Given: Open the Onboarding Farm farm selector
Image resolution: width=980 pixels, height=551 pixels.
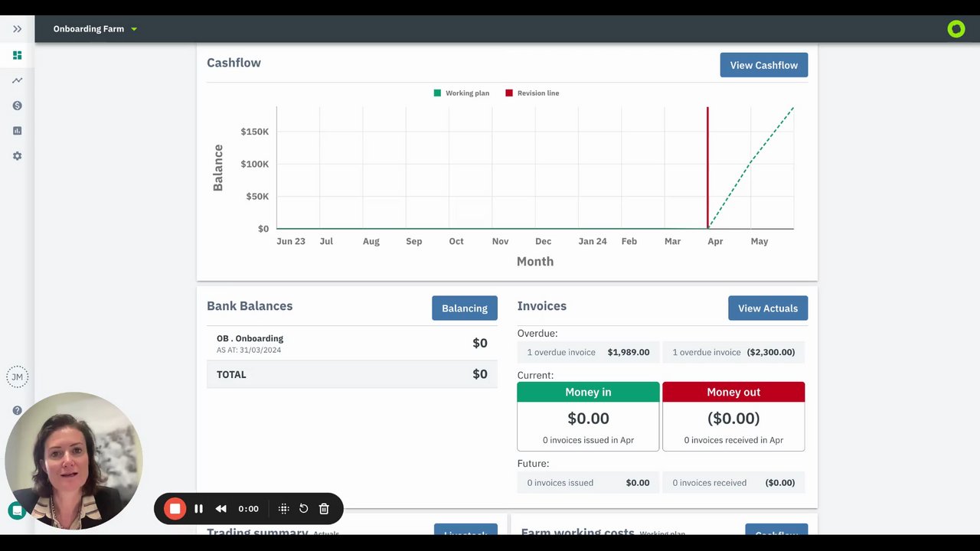Looking at the screenshot, I should pos(95,29).
